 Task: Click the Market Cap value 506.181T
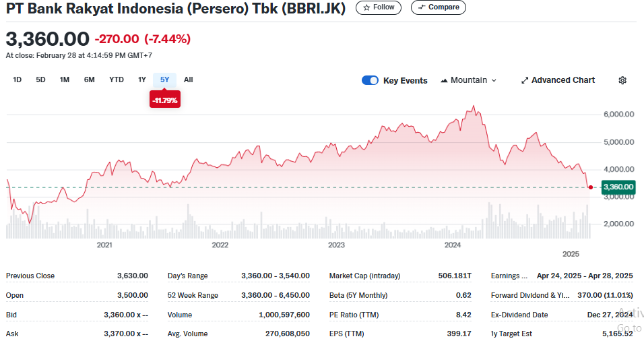(455, 276)
